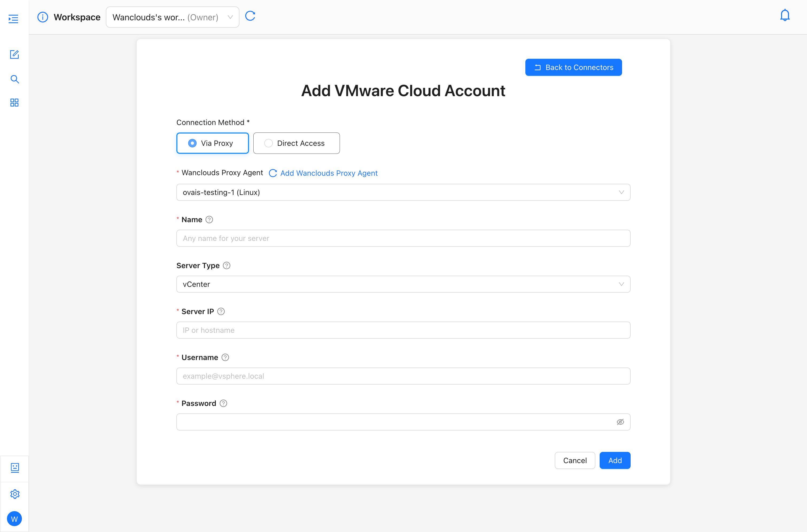Open the grid dashboard icon in sidebar
Image resolution: width=807 pixels, height=532 pixels.
[x=14, y=103]
